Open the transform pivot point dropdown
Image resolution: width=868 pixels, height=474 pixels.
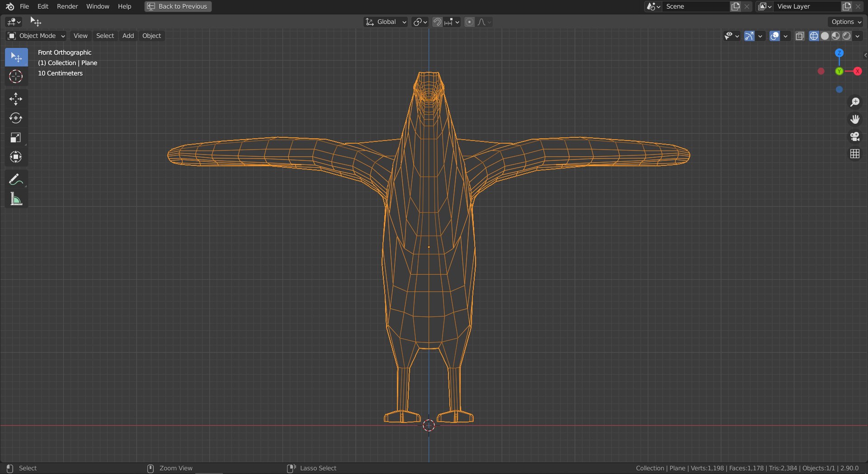[x=420, y=22]
